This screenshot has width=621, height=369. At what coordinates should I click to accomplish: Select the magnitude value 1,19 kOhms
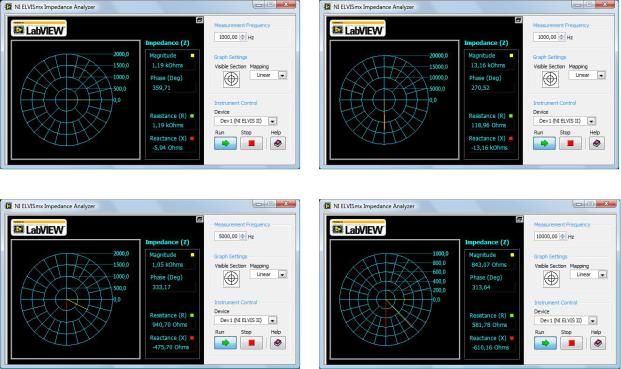pyautogui.click(x=168, y=65)
